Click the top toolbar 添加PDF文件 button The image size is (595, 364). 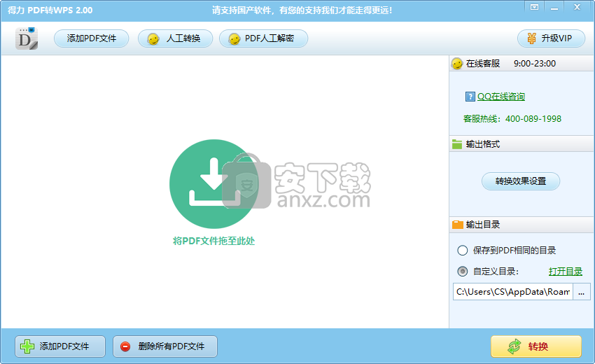point(92,38)
